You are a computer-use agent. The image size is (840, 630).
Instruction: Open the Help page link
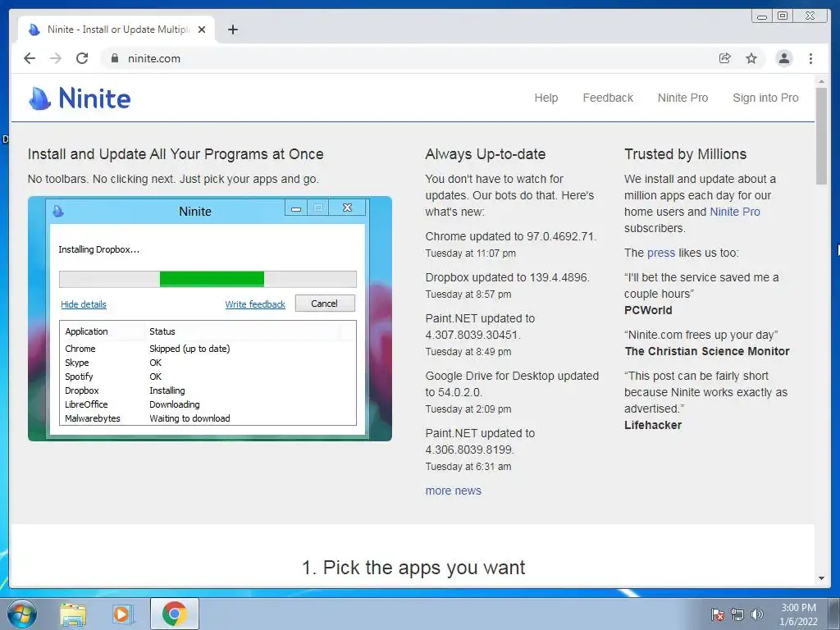point(546,98)
